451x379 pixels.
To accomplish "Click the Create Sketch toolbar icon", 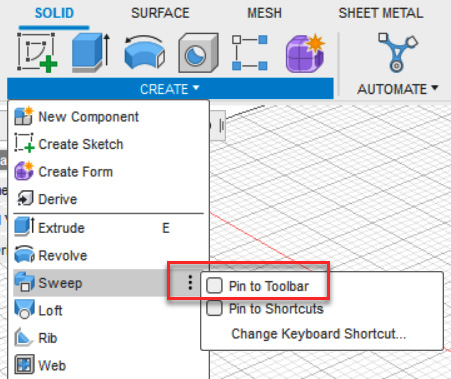I will [x=37, y=52].
